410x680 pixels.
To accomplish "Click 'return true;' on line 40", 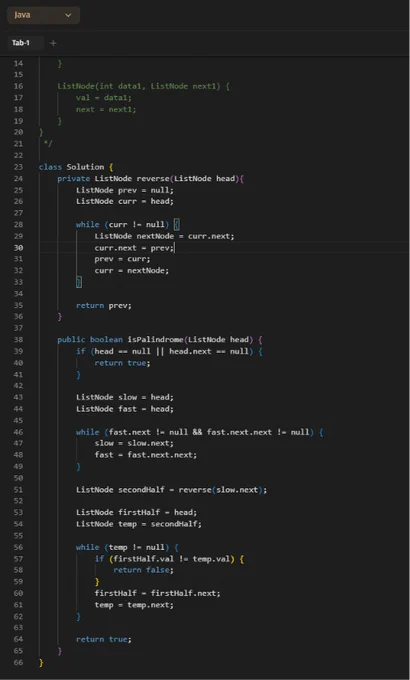I will tap(122, 363).
